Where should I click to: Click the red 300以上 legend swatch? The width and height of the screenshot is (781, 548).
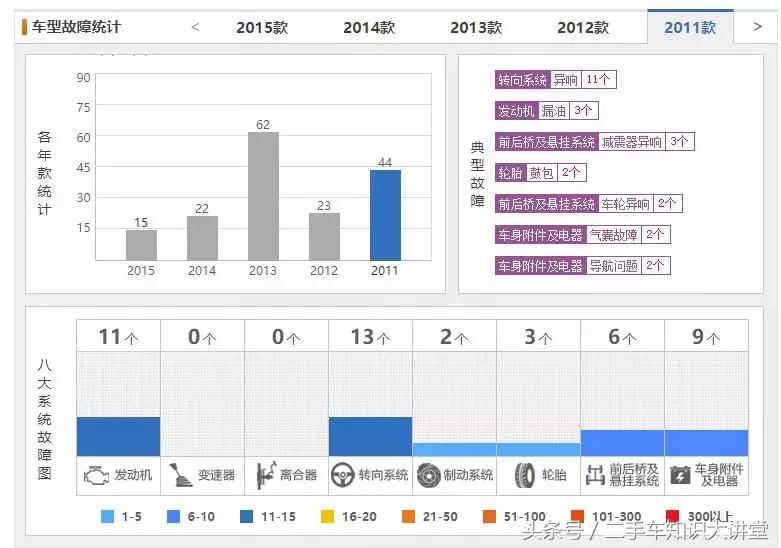672,516
